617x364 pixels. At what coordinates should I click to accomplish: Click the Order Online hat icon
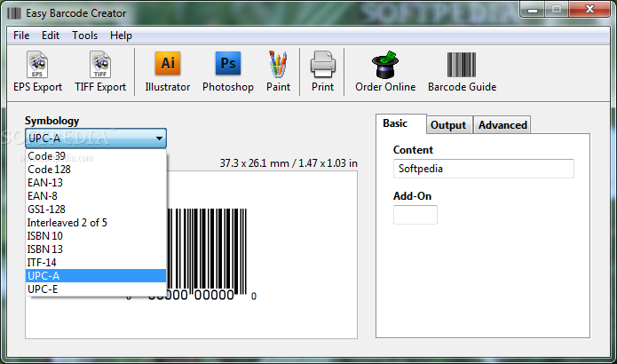[385, 65]
